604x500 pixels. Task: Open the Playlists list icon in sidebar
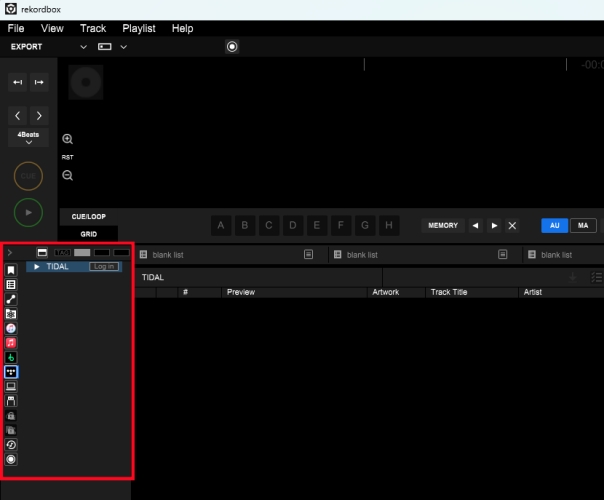(x=11, y=285)
